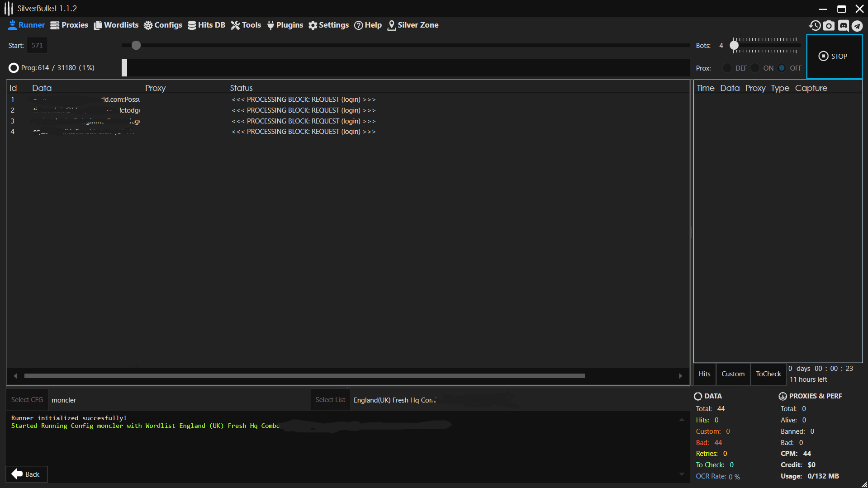Screen dimensions: 868x488
Task: Switch to the ToCheck results tab
Action: click(x=768, y=374)
